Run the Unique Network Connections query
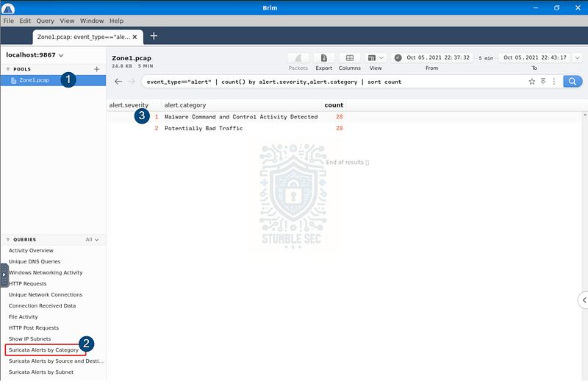Viewport: 588px width, 390px height. pos(46,294)
